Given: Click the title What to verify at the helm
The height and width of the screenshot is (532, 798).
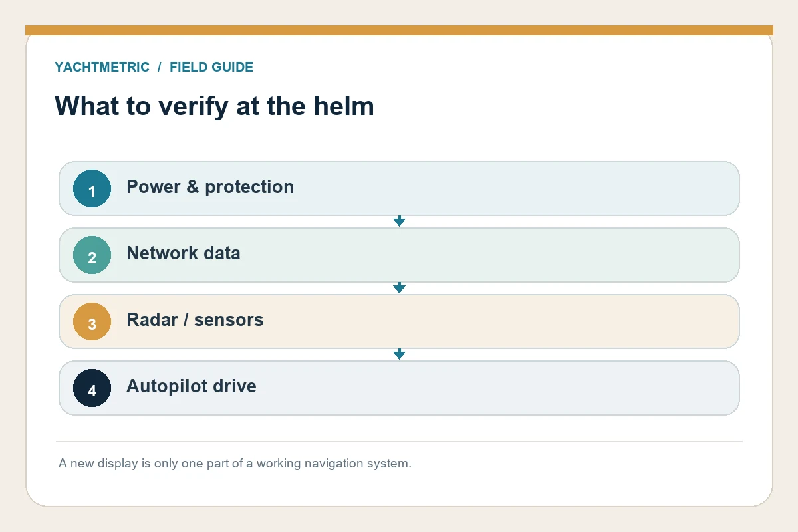Looking at the screenshot, I should pos(214,106).
